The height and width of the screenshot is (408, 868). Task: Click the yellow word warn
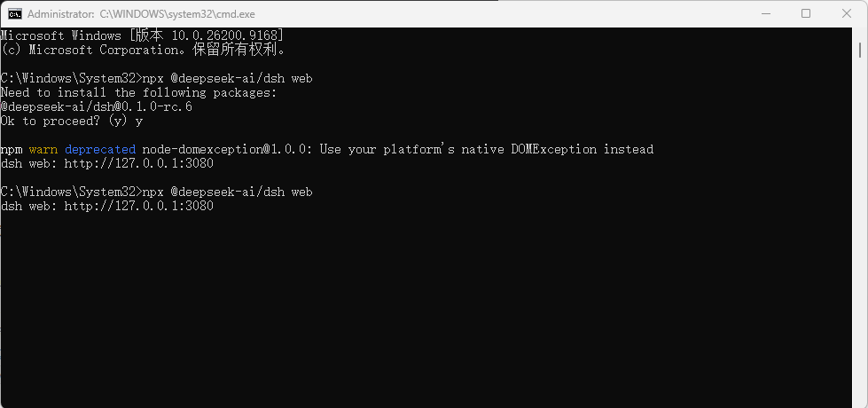[x=43, y=149]
